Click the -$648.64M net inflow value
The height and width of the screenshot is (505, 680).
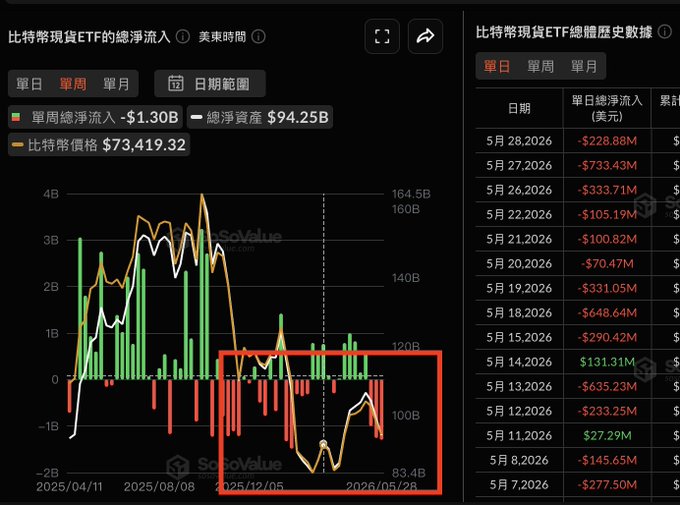607,313
